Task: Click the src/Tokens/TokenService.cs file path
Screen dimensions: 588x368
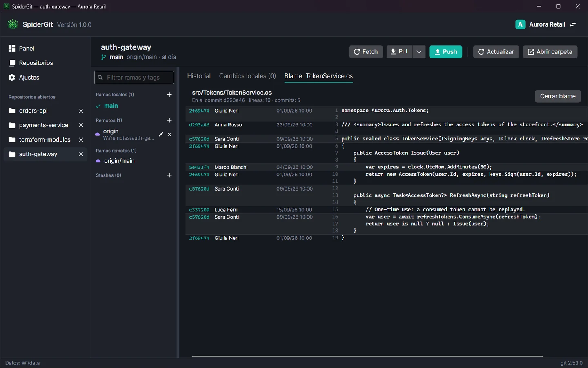Action: [232, 93]
